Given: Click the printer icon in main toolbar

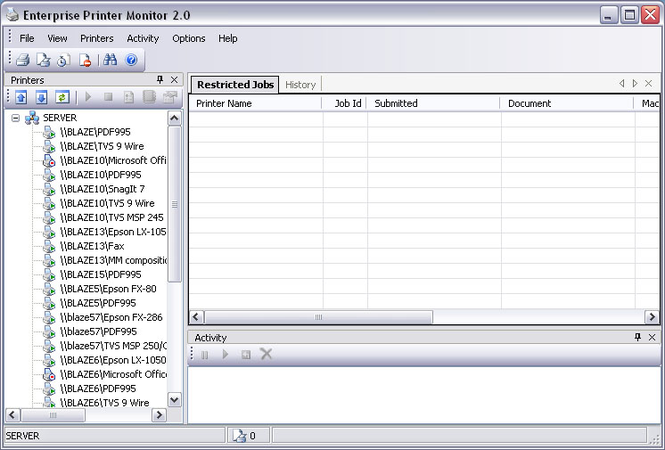Looking at the screenshot, I should 23,60.
